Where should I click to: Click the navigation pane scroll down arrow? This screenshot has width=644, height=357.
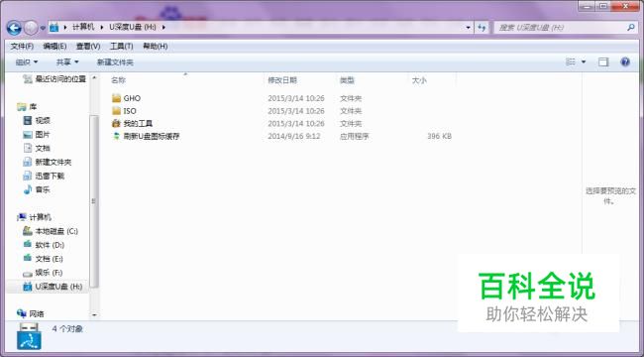tap(94, 315)
